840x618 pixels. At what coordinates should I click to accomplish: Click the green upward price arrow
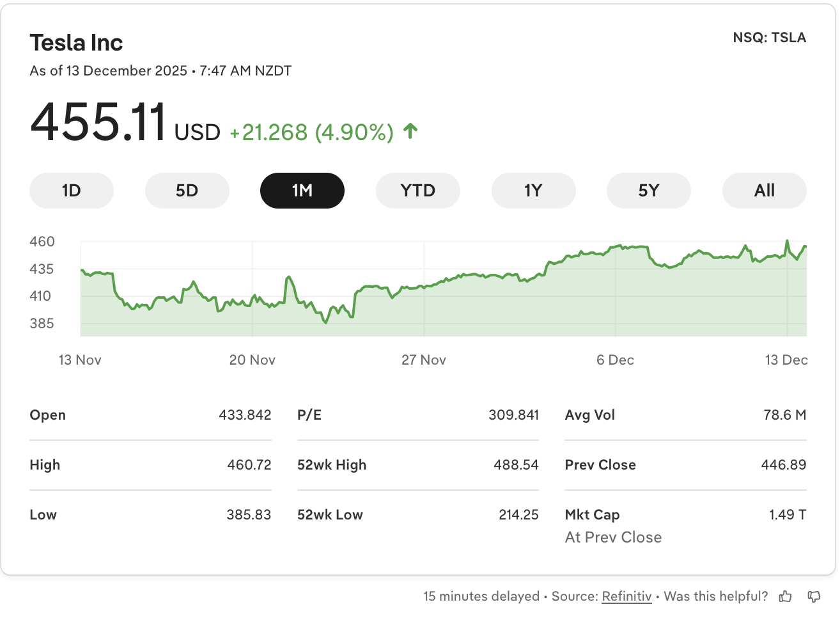click(x=409, y=131)
